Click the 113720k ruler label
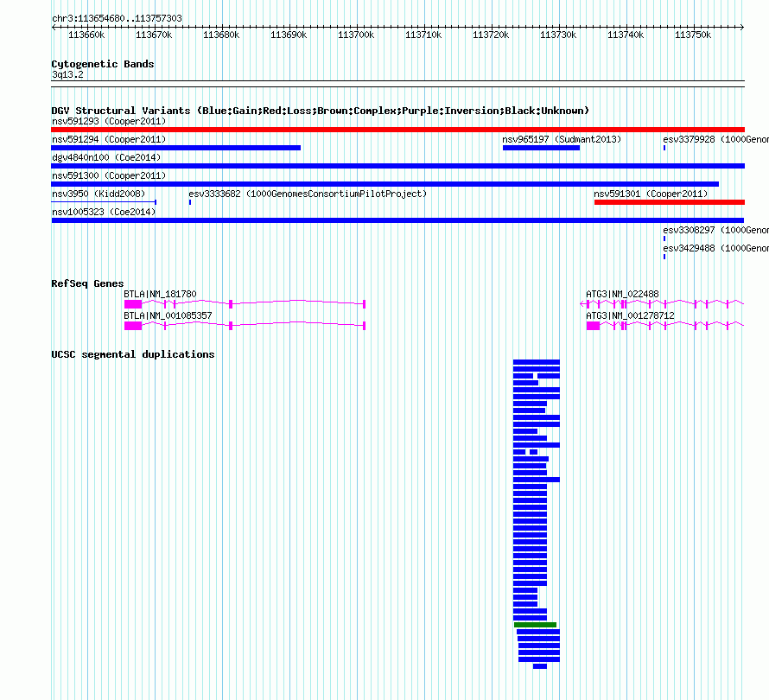 click(491, 35)
